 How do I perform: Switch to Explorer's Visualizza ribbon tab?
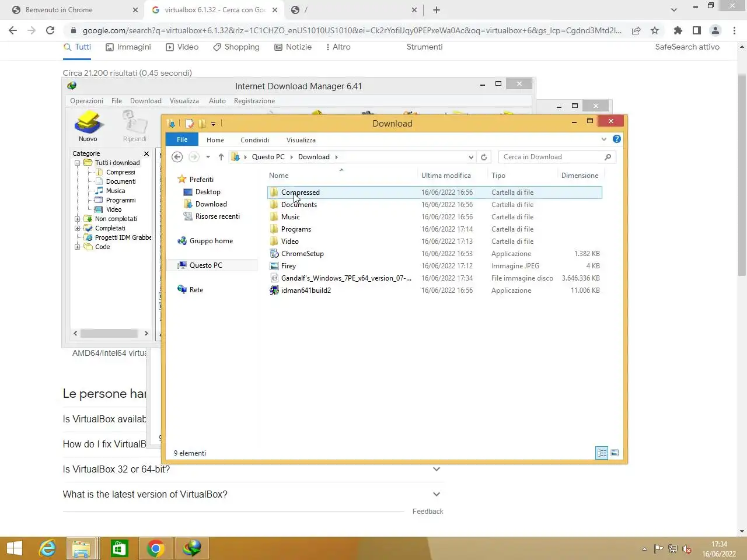tap(301, 140)
